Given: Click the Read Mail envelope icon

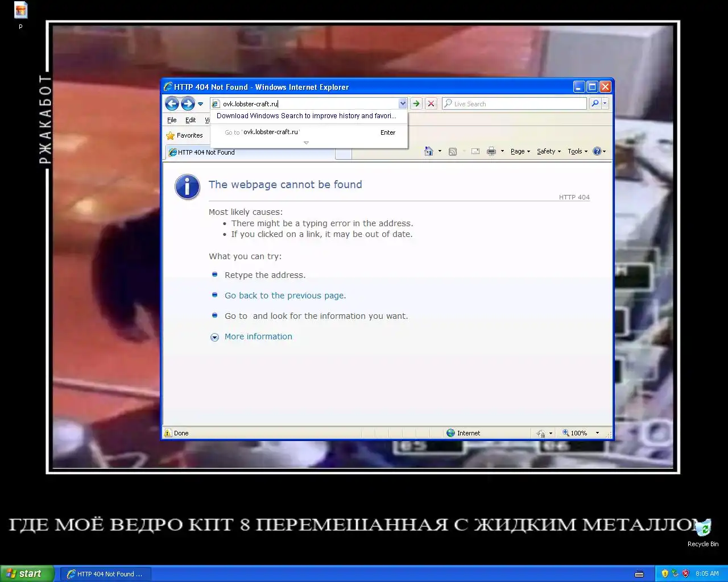Looking at the screenshot, I should pos(475,151).
